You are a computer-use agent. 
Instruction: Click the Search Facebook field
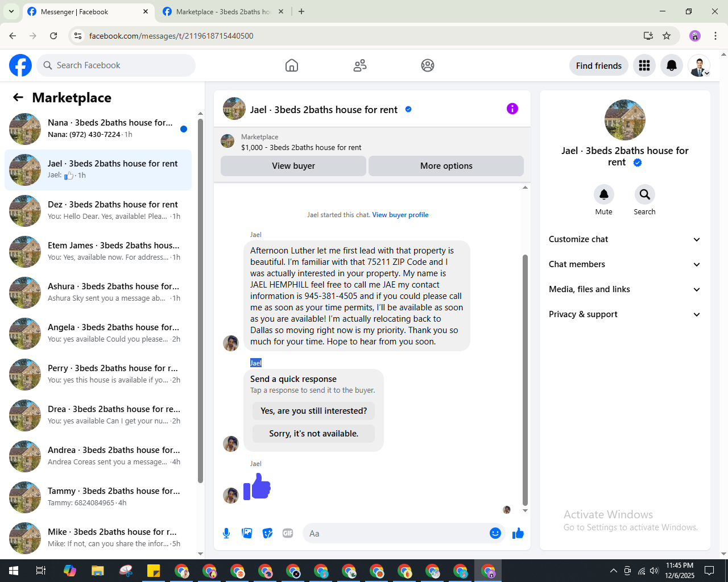(x=116, y=65)
